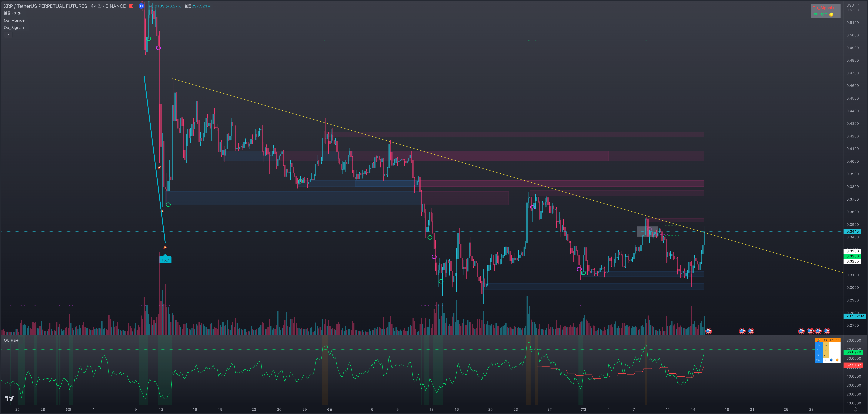Click the +0.0109 (+3.27%) change value

166,6
